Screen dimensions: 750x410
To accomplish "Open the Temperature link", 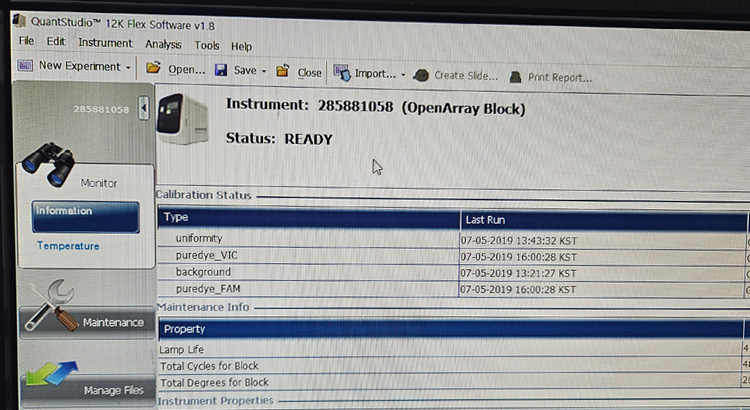I will tap(68, 246).
